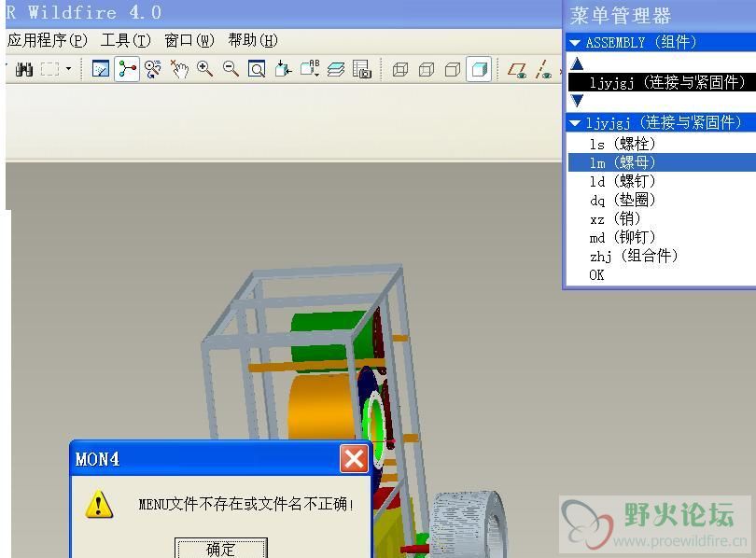The width and height of the screenshot is (756, 558).
Task: Open the 帮助(H) menu
Action: pos(253,40)
